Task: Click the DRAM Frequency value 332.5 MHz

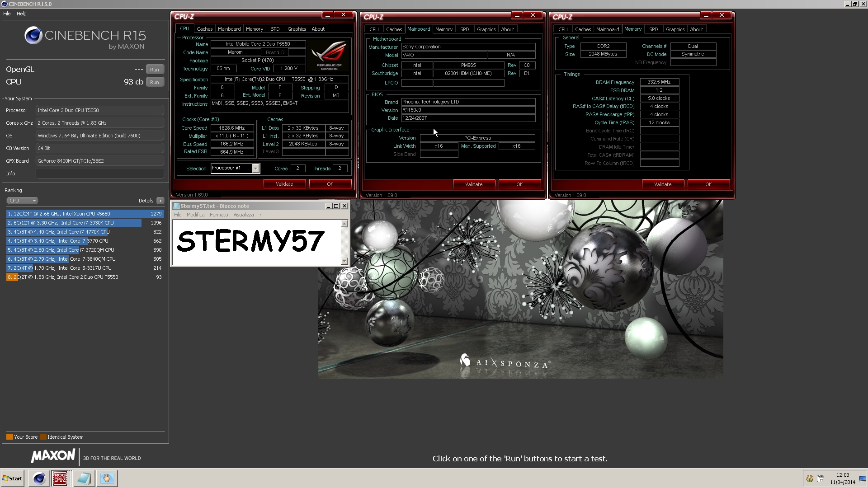Action: (x=659, y=82)
